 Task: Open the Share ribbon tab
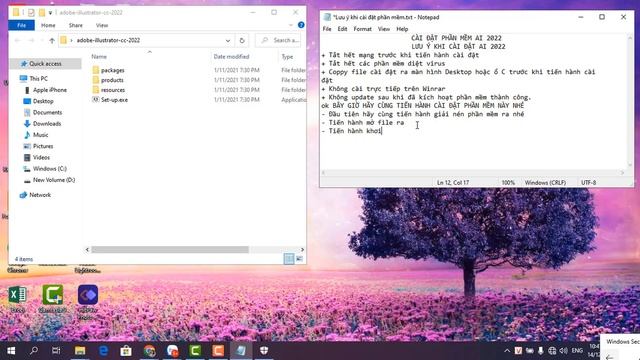[x=76, y=25]
